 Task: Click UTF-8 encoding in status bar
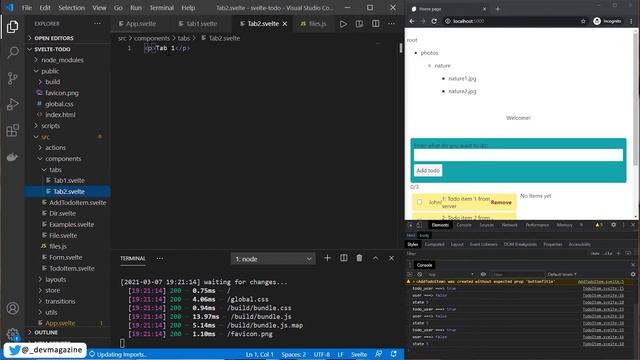pos(322,354)
